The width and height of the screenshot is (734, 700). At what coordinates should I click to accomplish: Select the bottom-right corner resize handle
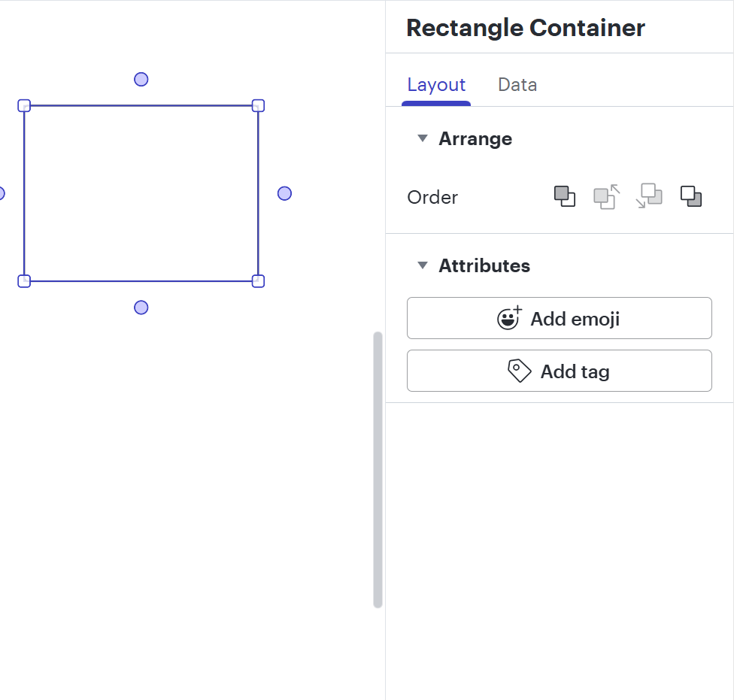pos(258,281)
